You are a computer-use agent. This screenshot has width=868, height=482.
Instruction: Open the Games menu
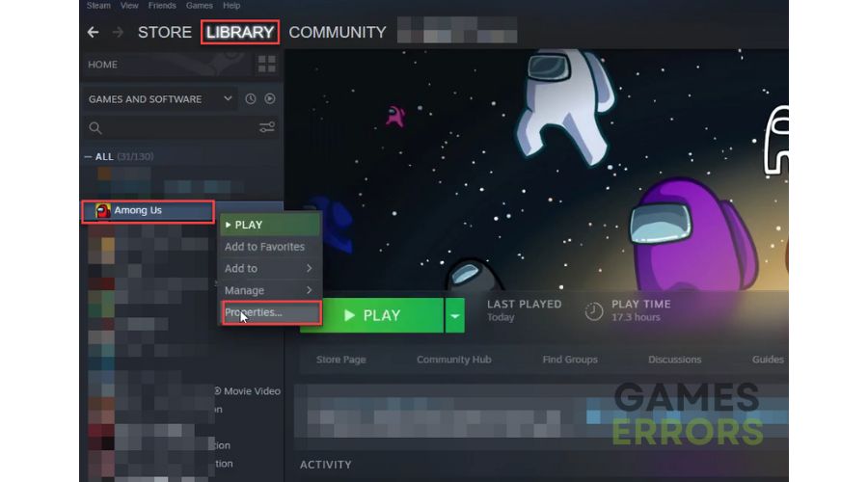[x=200, y=6]
